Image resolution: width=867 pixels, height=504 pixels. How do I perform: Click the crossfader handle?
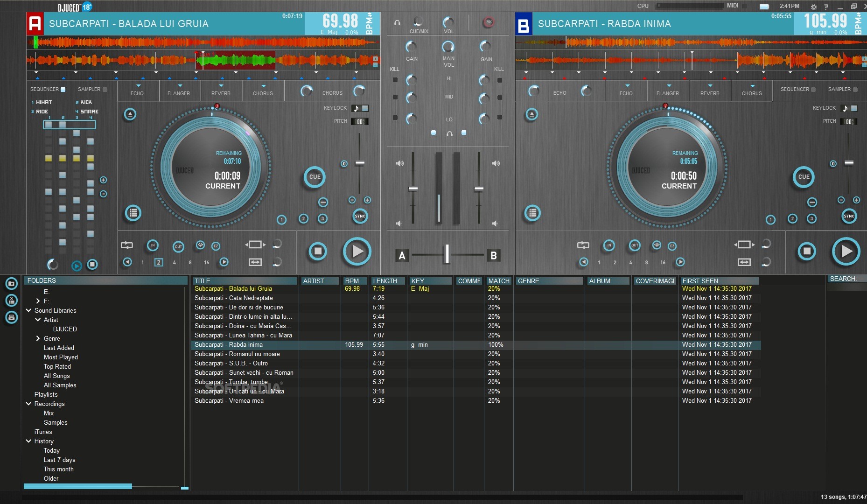point(447,254)
